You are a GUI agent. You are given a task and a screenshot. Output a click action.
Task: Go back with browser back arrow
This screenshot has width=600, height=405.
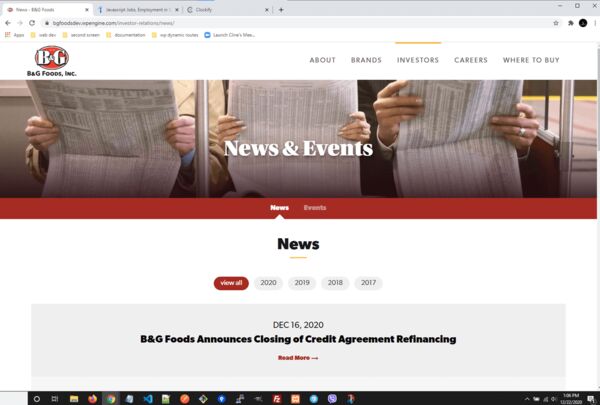8,23
